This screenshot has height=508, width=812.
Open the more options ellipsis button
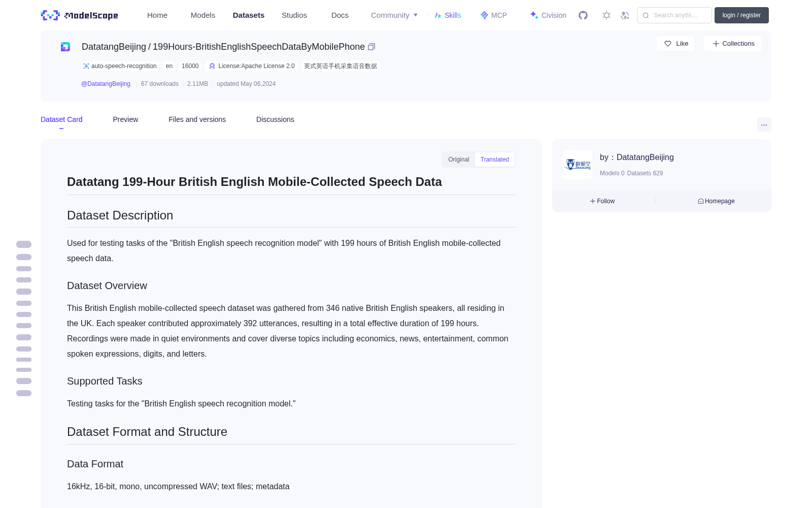click(764, 124)
